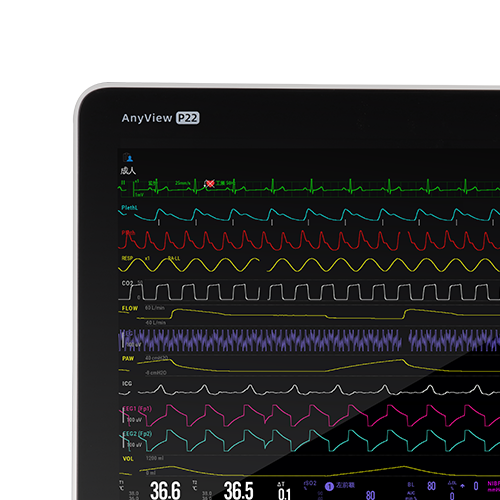
Task: Select the circled 1 rSO2 channel icon
Action: pos(329,487)
